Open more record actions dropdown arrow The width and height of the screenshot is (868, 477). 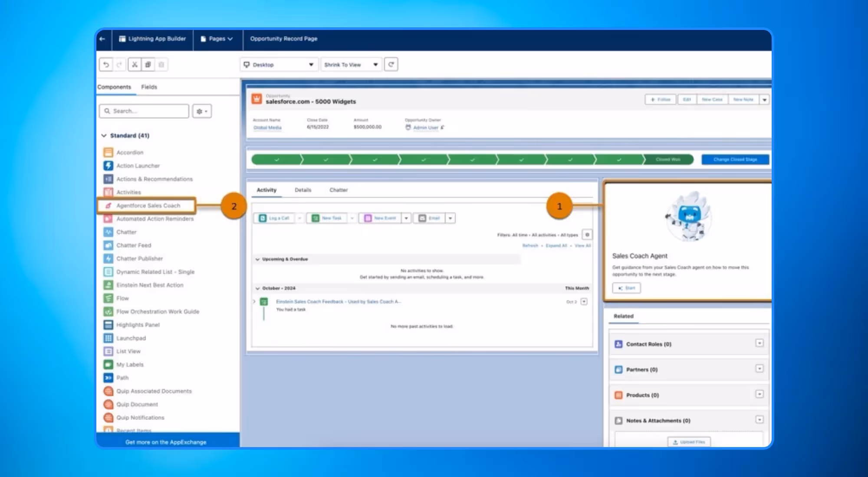[765, 100]
